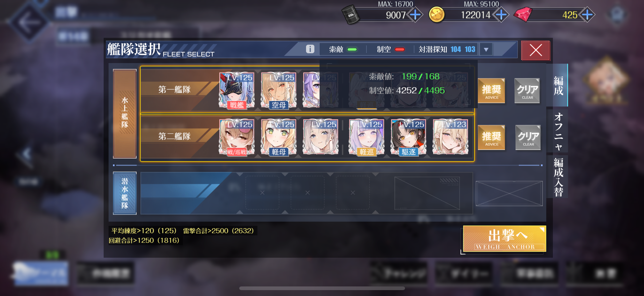Open the 編成入替 side tab

click(558, 177)
